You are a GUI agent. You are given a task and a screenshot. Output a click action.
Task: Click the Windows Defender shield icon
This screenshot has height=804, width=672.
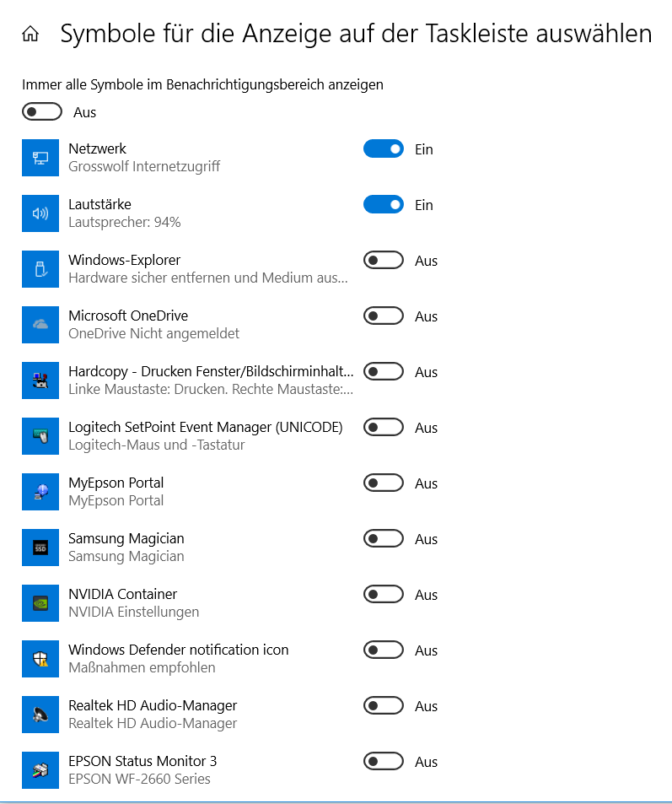click(40, 659)
